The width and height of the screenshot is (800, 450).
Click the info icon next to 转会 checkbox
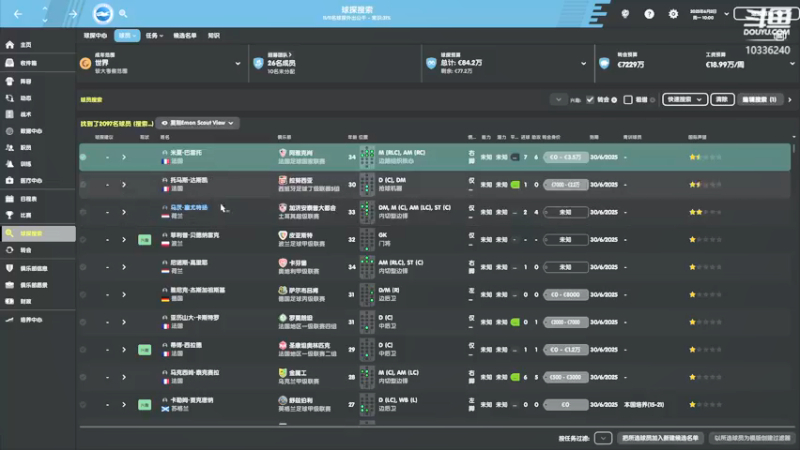click(614, 100)
